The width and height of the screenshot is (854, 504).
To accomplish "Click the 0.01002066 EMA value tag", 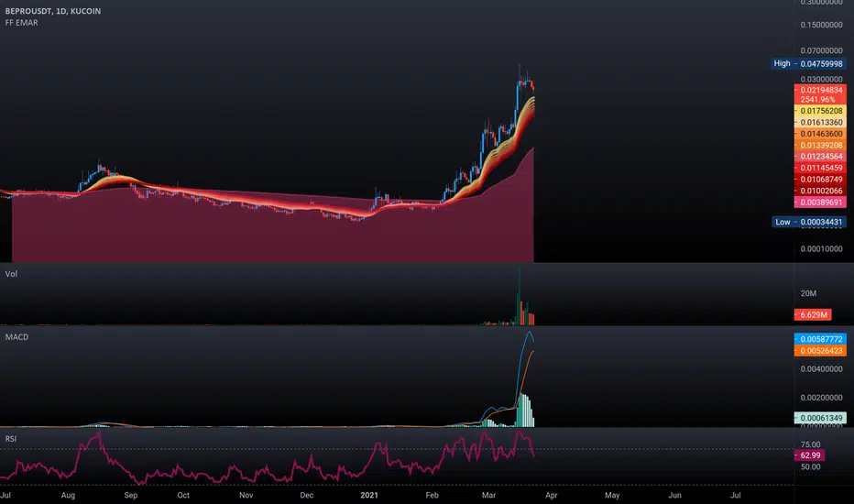I will (x=820, y=191).
